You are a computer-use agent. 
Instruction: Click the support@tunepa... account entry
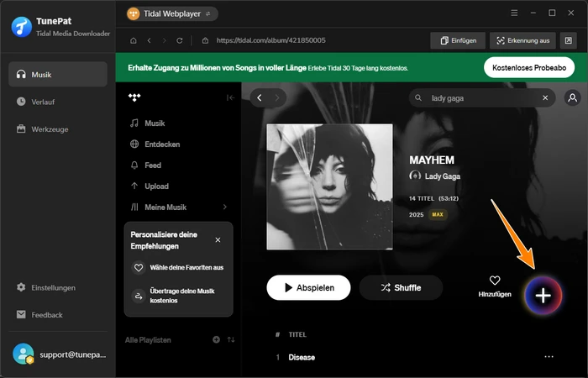pyautogui.click(x=60, y=354)
